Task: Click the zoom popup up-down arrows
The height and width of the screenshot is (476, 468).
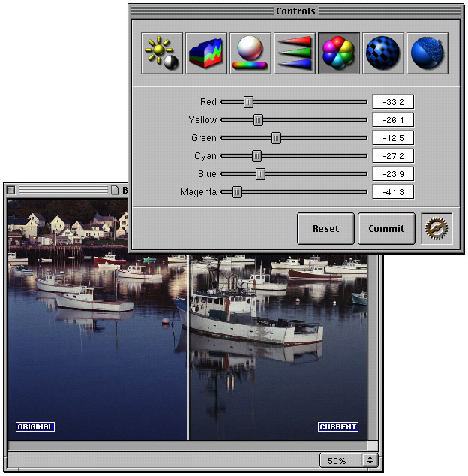Action: click(370, 460)
